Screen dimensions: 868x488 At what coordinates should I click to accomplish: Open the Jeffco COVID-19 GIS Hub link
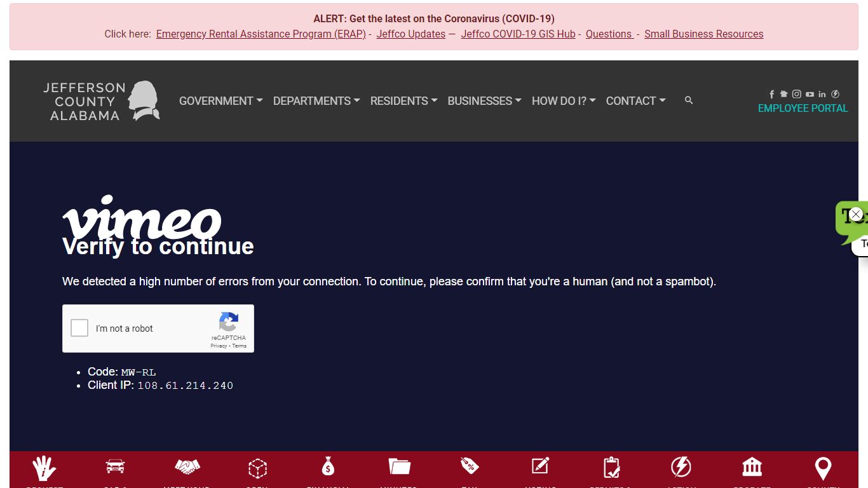click(519, 34)
